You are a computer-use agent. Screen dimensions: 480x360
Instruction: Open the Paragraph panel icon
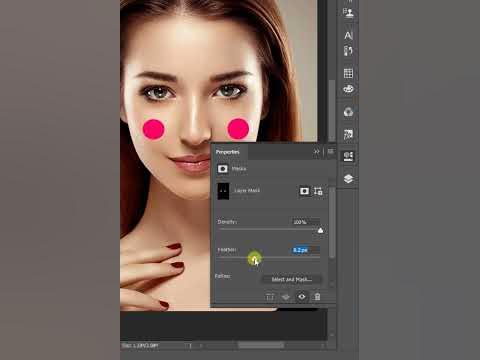pos(348,51)
